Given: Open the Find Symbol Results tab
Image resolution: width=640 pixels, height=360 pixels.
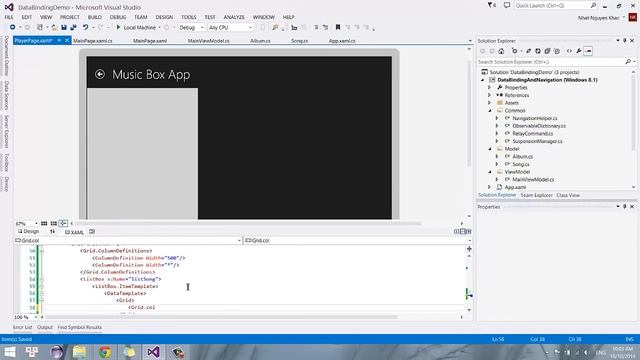Looking at the screenshot, I should click(80, 327).
